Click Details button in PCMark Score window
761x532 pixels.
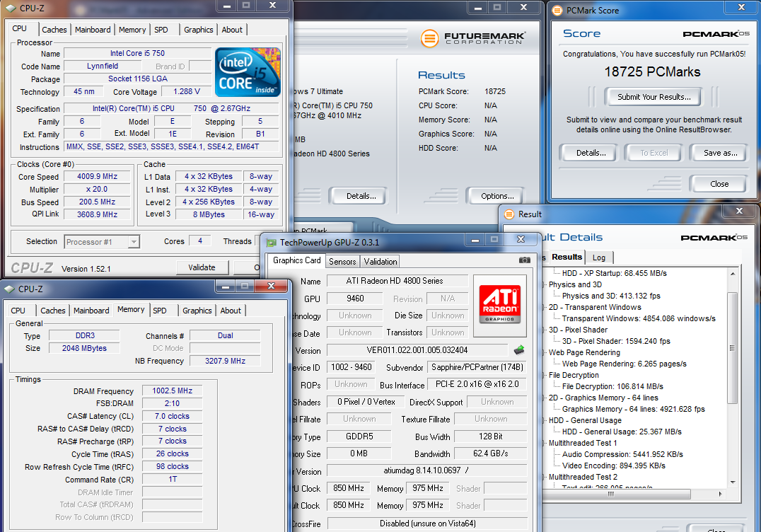coord(591,153)
